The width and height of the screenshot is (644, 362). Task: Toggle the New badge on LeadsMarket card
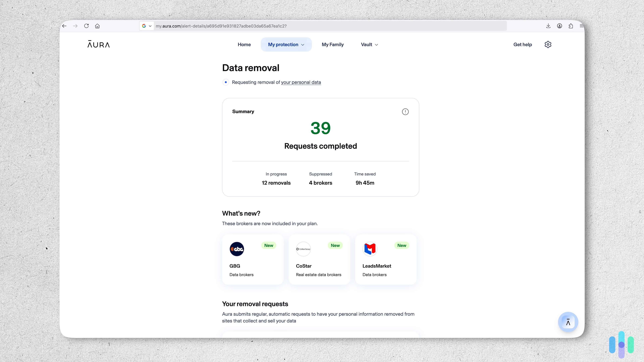(401, 245)
